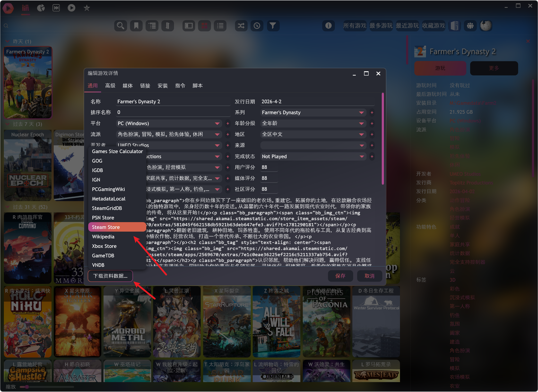Screen dimensions: 538x392
Task: Expand the Farmer's Dynasty series dropdown
Action: (x=362, y=113)
